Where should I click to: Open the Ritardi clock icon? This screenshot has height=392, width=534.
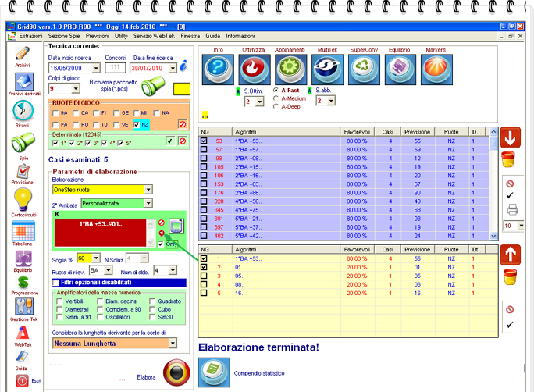pyautogui.click(x=23, y=111)
